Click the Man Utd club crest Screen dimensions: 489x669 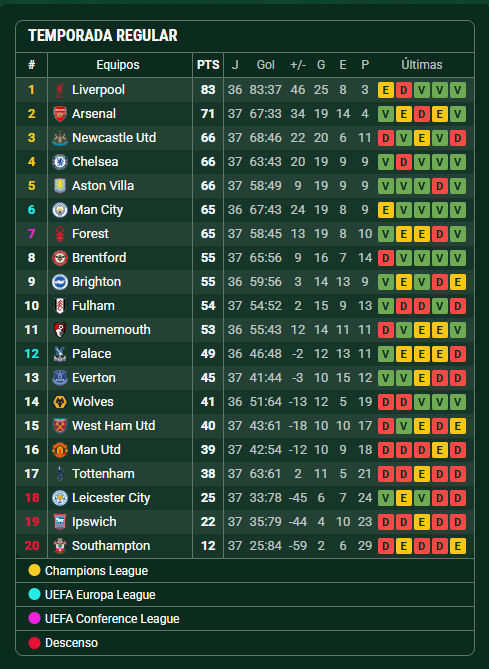click(x=60, y=450)
